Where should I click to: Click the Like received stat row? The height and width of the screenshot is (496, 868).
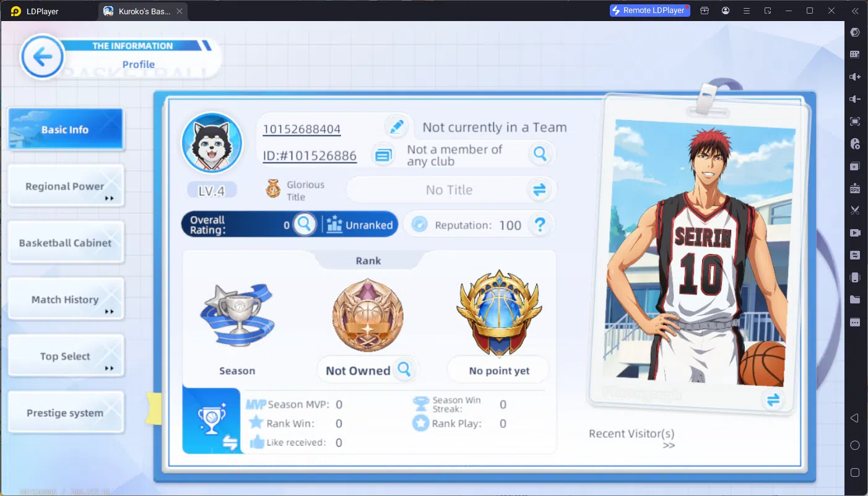[296, 442]
